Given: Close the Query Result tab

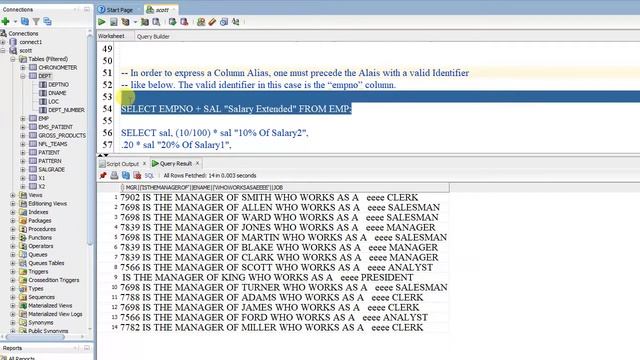Looking at the screenshot, I should click(198, 163).
